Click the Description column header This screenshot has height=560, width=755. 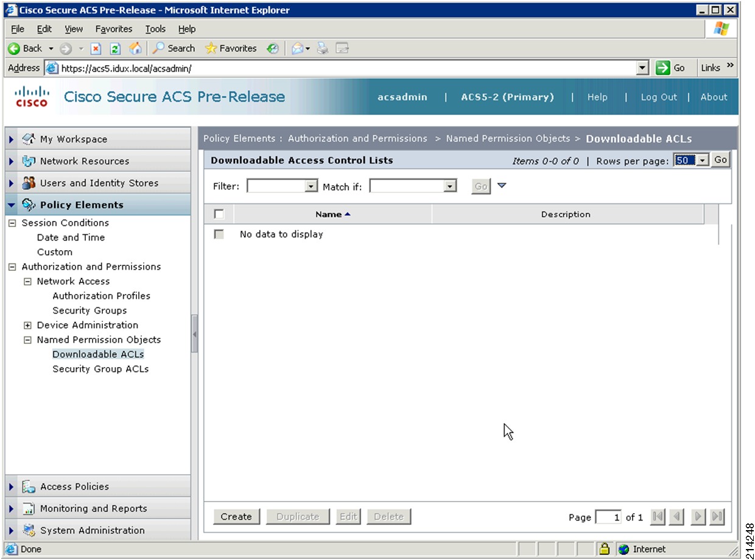566,214
